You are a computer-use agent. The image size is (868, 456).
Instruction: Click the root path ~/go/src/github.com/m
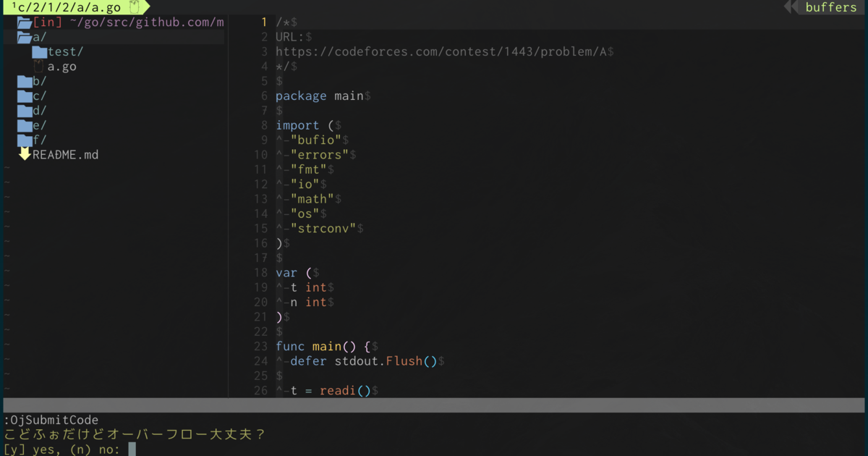pyautogui.click(x=147, y=22)
